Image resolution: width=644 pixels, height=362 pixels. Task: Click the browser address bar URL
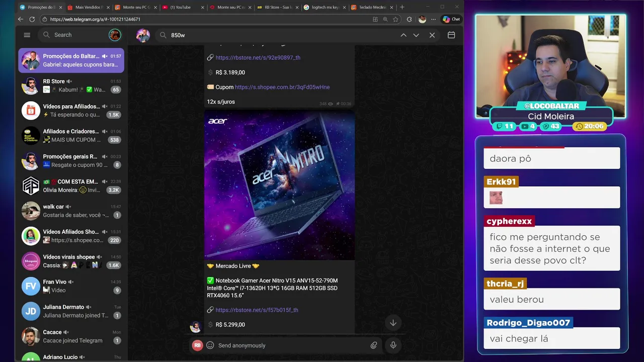(x=95, y=19)
